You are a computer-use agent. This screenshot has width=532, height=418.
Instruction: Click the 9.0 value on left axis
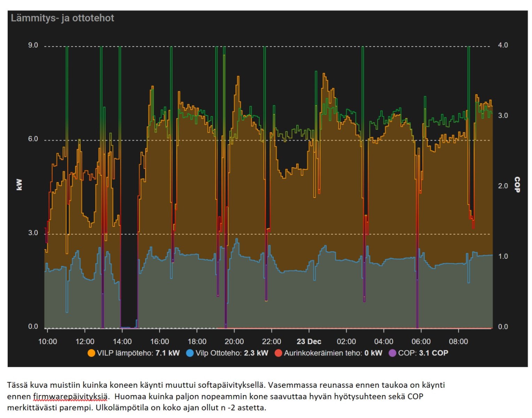[33, 45]
